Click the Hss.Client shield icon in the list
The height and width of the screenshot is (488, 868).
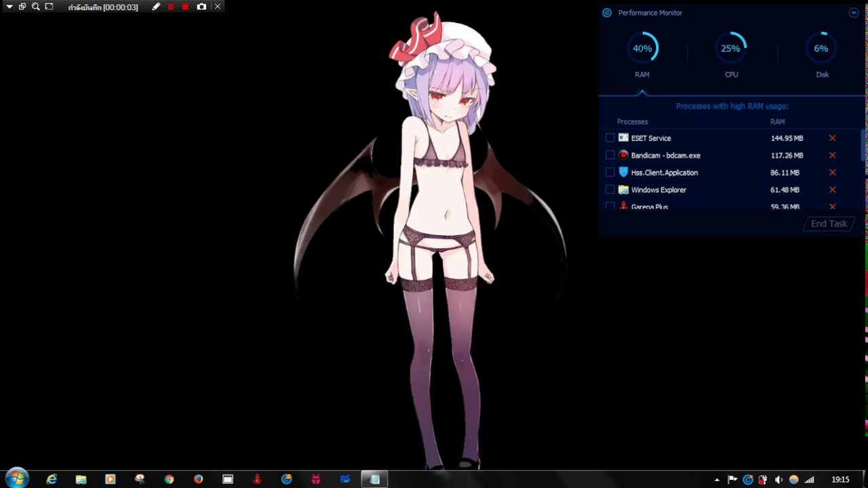623,172
